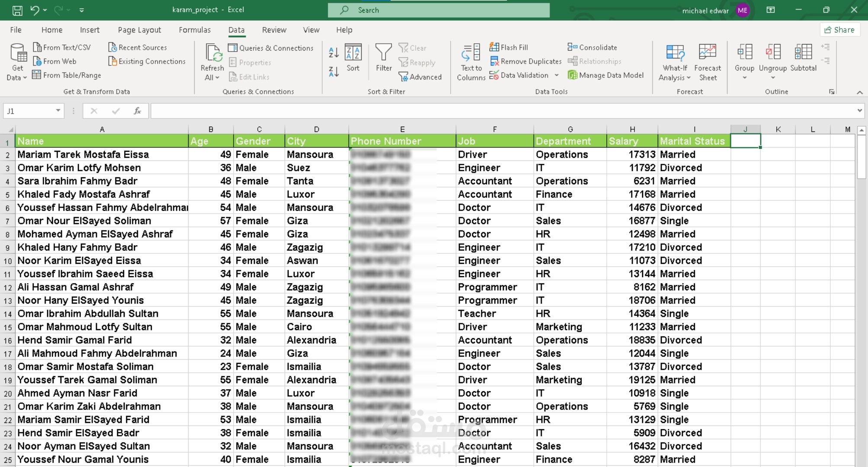Viewport: 868px width, 467px height.
Task: Open Forecast Sheet
Action: 708,62
